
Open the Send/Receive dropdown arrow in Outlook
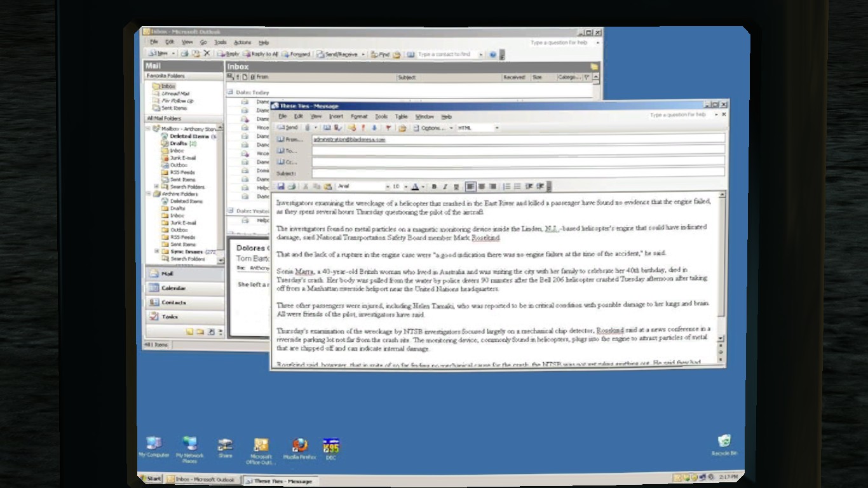point(363,55)
